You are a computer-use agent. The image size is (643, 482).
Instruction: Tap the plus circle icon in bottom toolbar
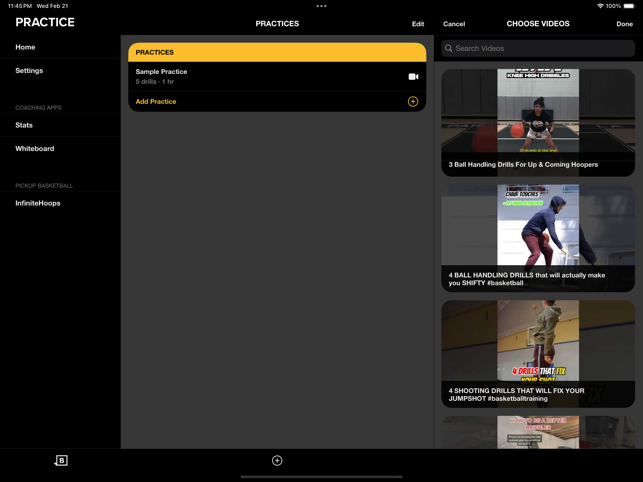click(277, 461)
